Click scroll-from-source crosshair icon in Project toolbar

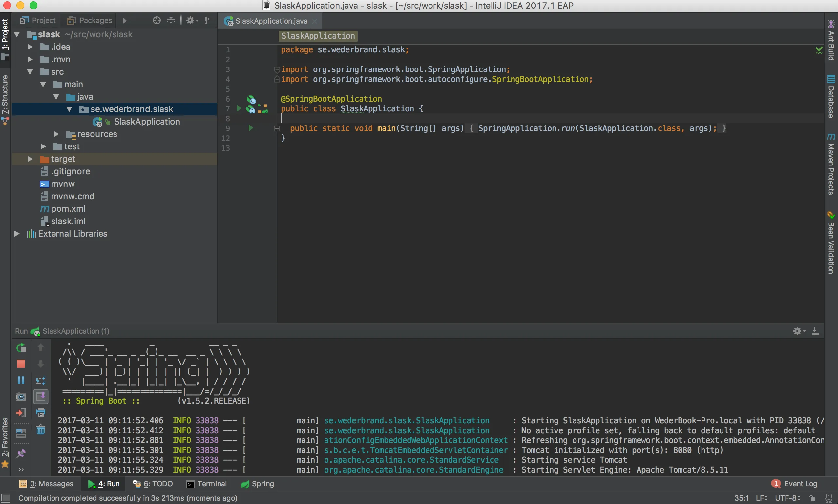[157, 20]
